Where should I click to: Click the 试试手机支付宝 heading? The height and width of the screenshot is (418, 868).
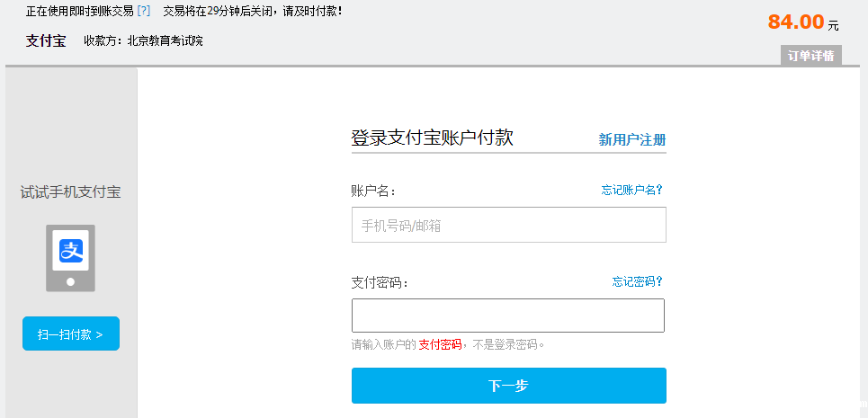pyautogui.click(x=71, y=191)
